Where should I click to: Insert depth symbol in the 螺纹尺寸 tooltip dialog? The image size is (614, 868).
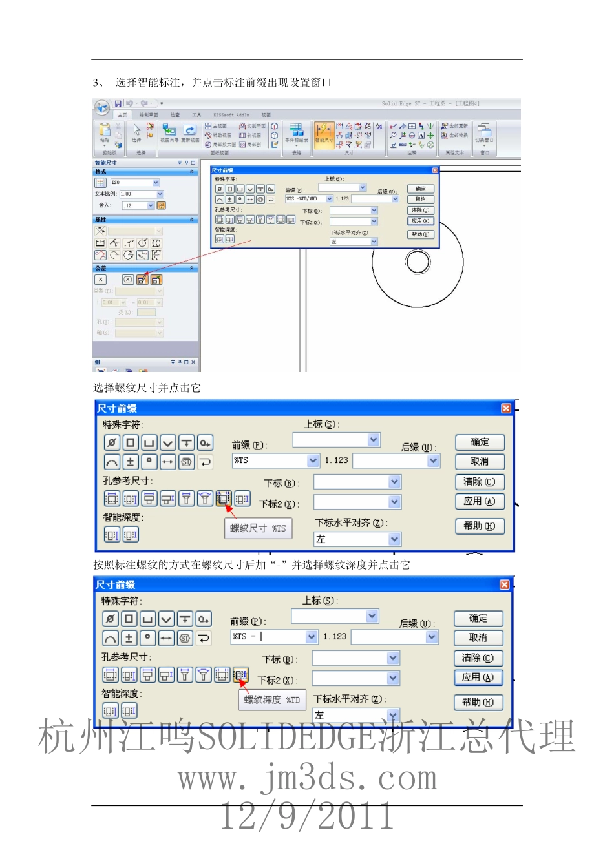tap(186, 442)
